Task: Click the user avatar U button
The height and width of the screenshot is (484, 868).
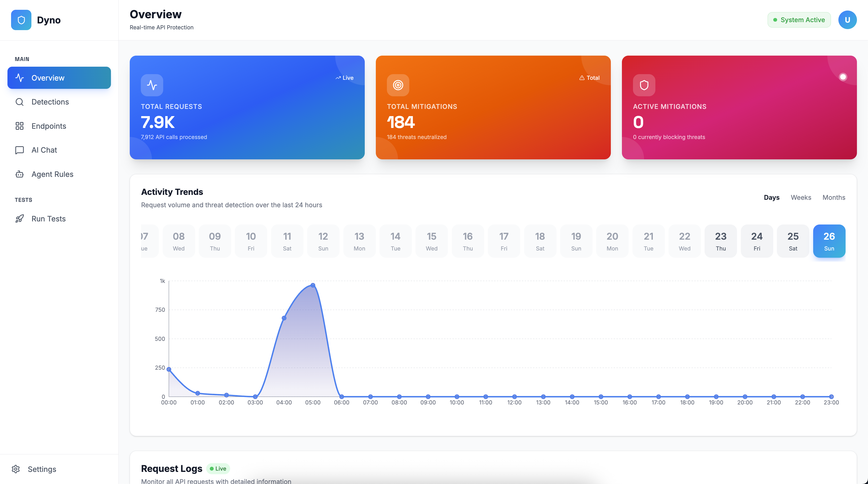Action: (x=847, y=20)
